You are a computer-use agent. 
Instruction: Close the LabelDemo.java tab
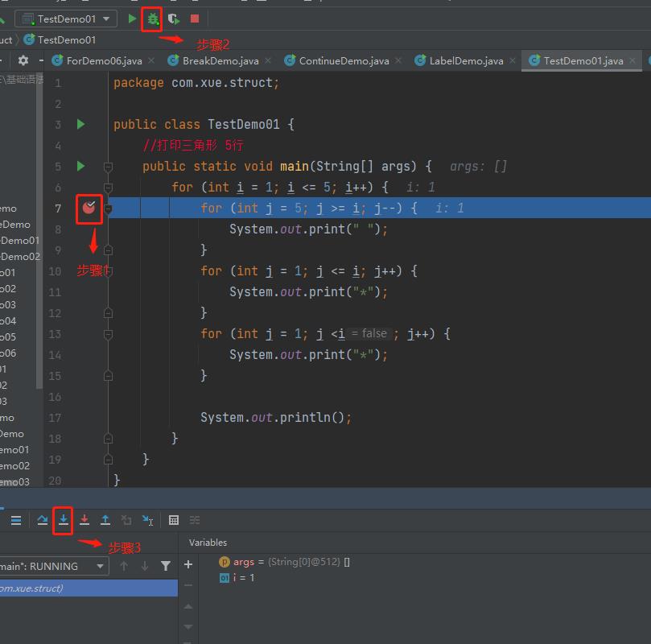513,60
